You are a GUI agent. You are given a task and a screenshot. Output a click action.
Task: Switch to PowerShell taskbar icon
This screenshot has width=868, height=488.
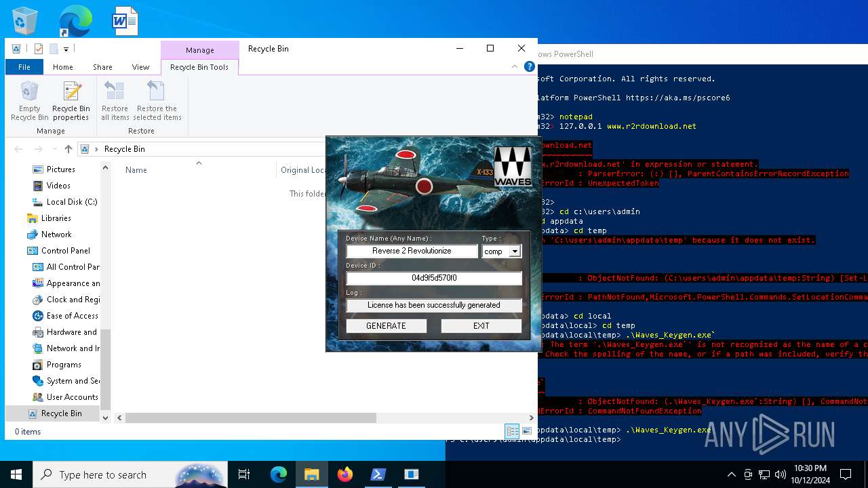pos(378,474)
